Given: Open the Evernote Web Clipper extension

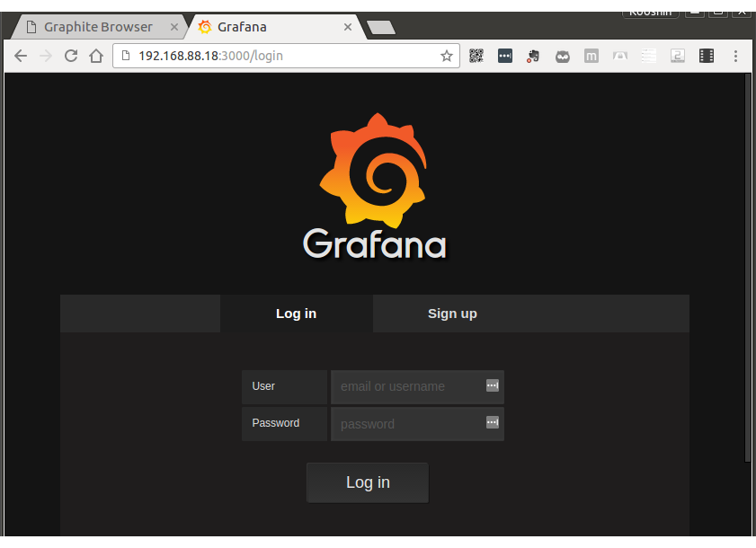Looking at the screenshot, I should point(533,56).
